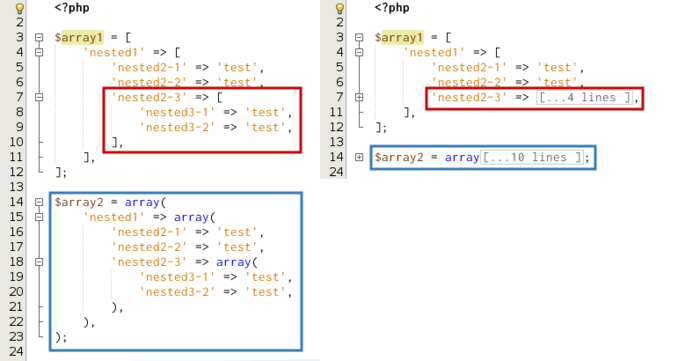Collapse the nested1 array fold on line 15
This screenshot has height=361, width=700.
click(39, 217)
